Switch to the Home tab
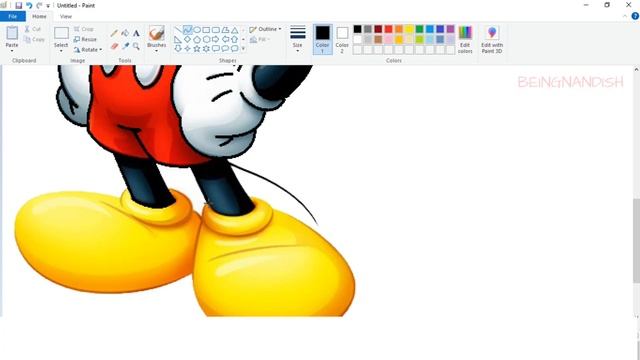Viewport: 640px width, 360px height. (x=39, y=16)
